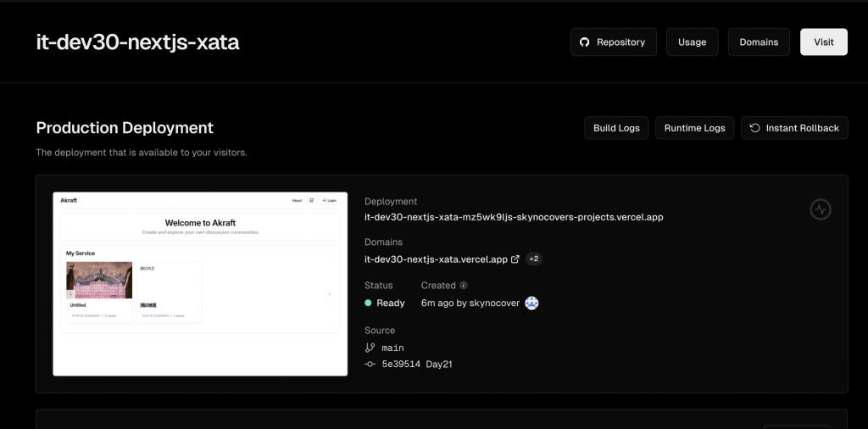This screenshot has height=429, width=868.
Task: Open the Domains page button
Action: click(x=759, y=42)
